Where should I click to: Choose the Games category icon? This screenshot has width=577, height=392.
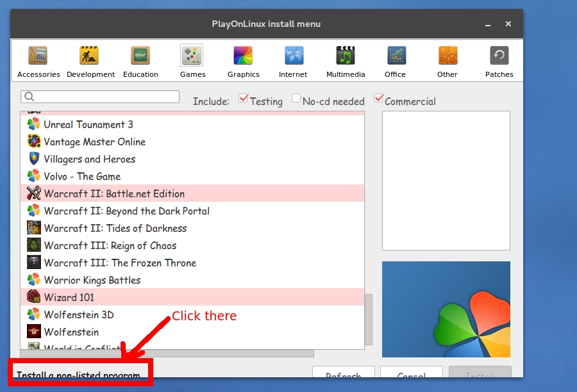click(x=192, y=56)
